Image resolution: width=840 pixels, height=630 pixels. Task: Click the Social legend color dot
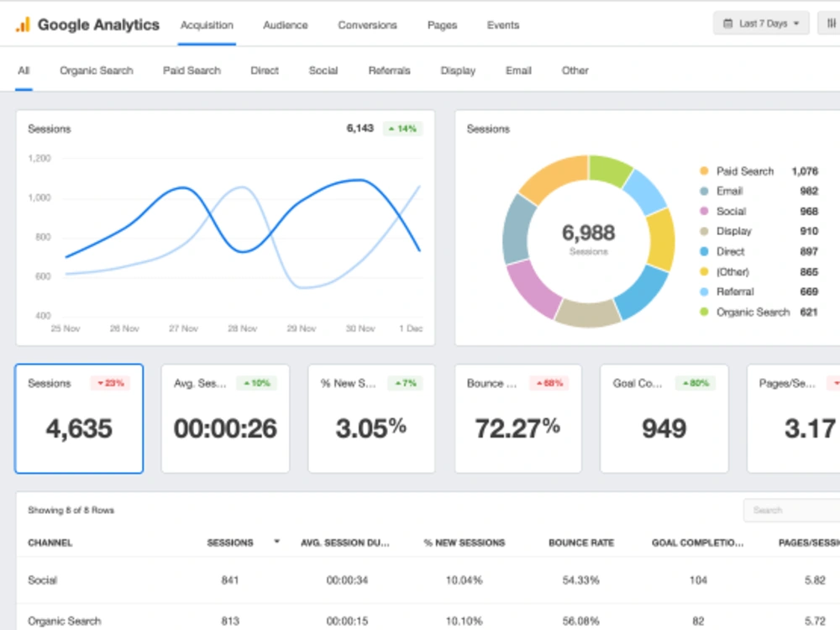(x=704, y=211)
